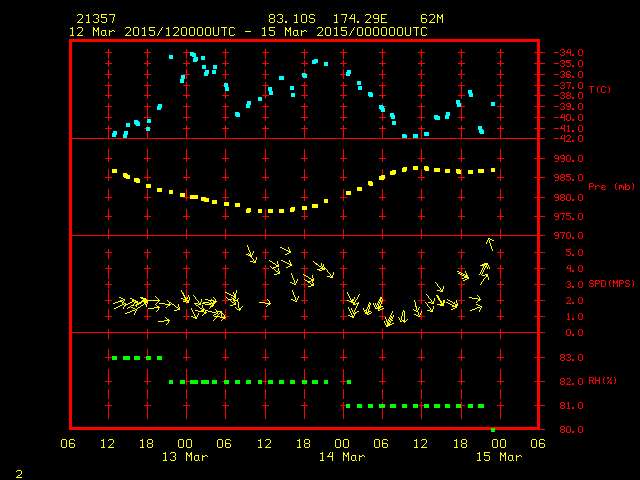Click the -34.0 temperature tick value
The image size is (640, 480).
pos(556,52)
